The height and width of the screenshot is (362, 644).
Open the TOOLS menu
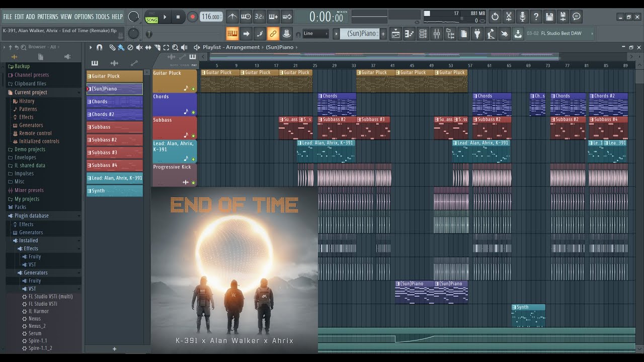pyautogui.click(x=103, y=17)
